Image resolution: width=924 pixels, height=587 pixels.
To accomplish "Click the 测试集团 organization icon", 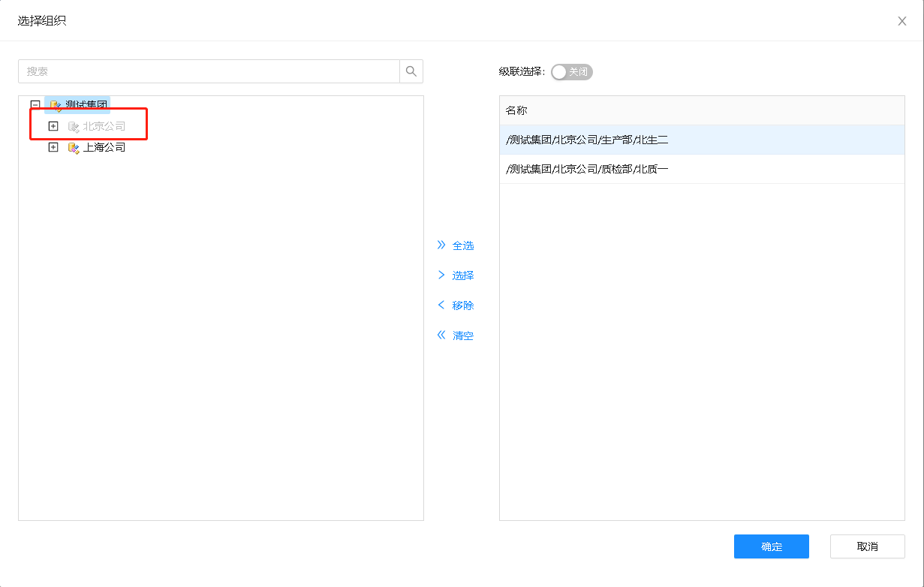I will tap(56, 105).
